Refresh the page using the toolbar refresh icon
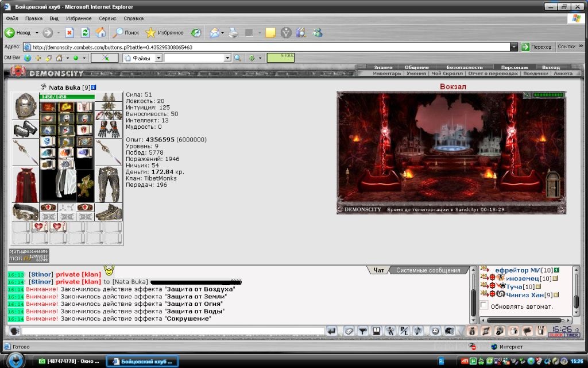Image resolution: width=588 pixels, height=368 pixels. coord(85,33)
